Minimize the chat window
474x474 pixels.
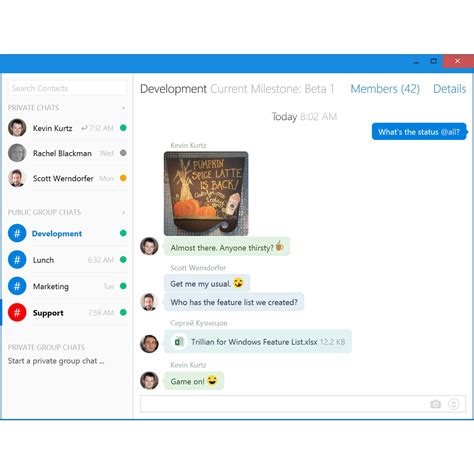click(x=416, y=61)
